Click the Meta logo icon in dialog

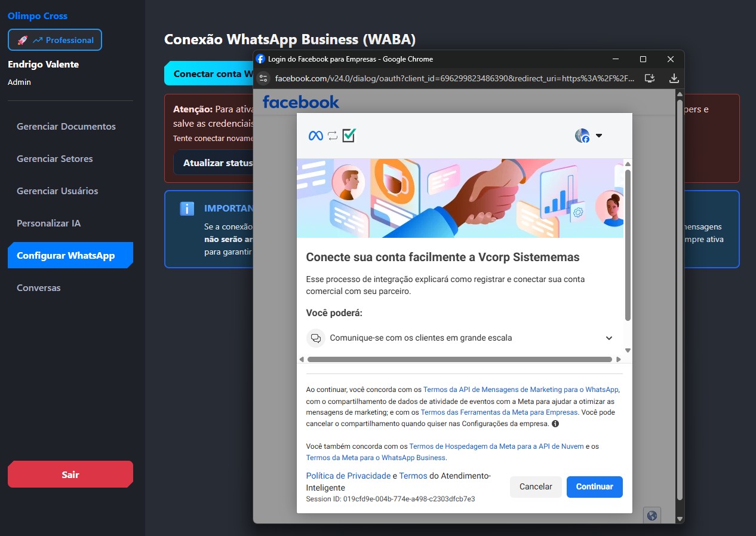click(315, 136)
